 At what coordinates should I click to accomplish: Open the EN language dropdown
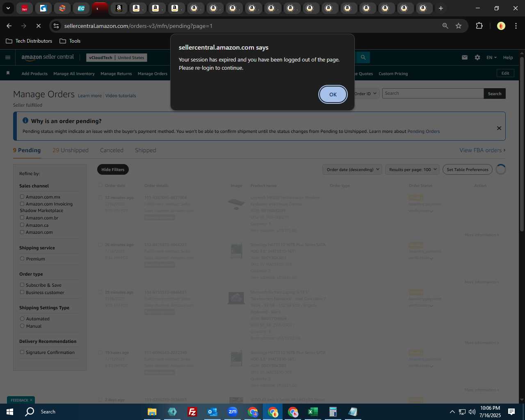click(x=491, y=57)
